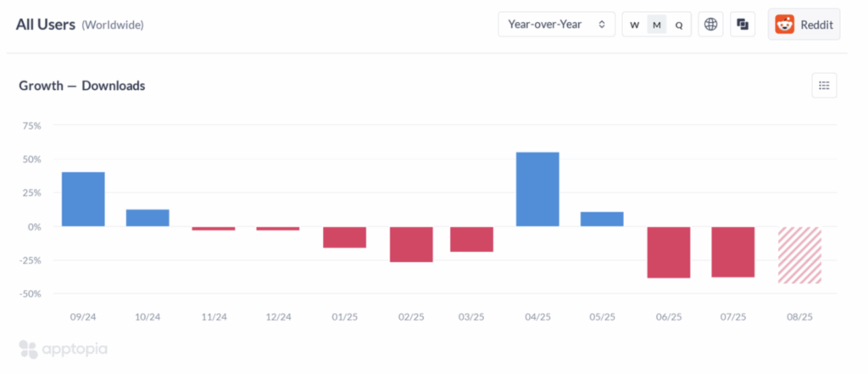This screenshot has height=374, width=868.
Task: Click the blue 09/24 bar
Action: [x=83, y=199]
